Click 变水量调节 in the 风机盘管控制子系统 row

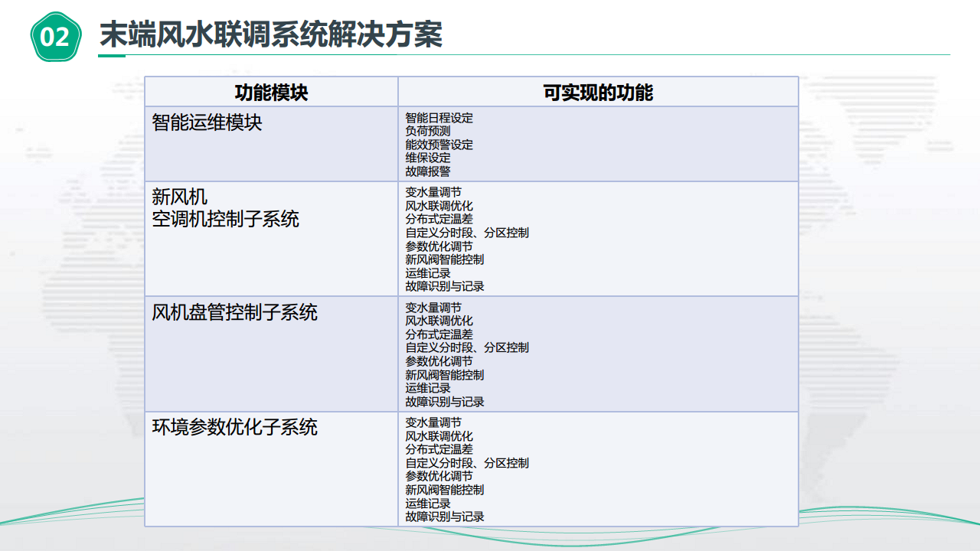433,308
